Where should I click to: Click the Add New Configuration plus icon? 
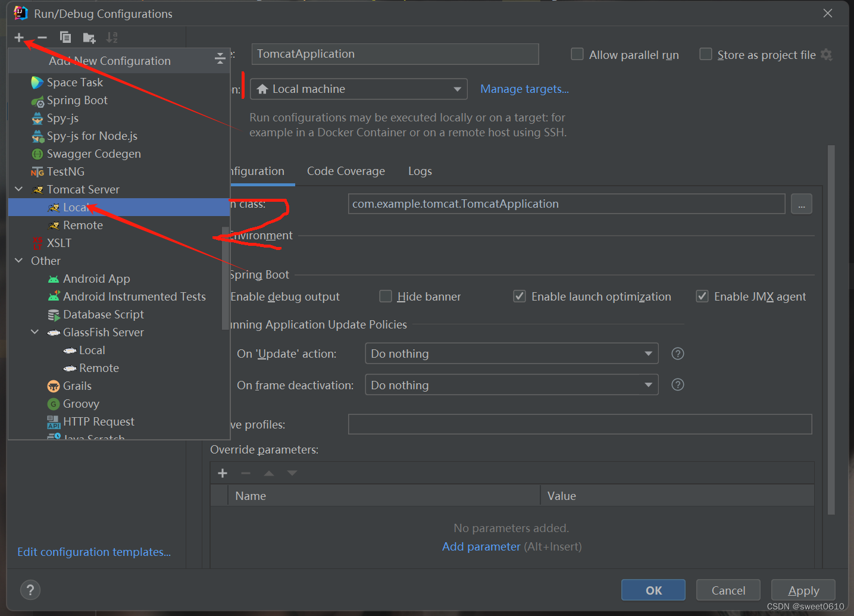coord(19,37)
